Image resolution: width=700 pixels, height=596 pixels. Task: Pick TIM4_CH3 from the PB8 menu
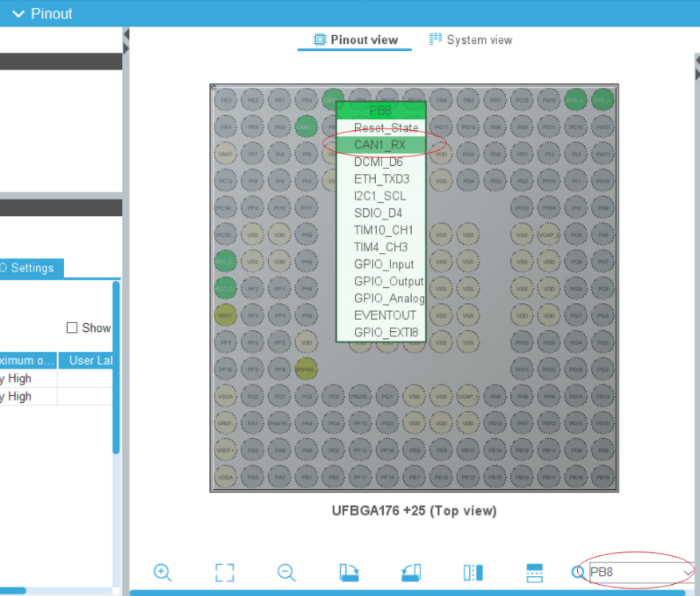click(x=382, y=247)
